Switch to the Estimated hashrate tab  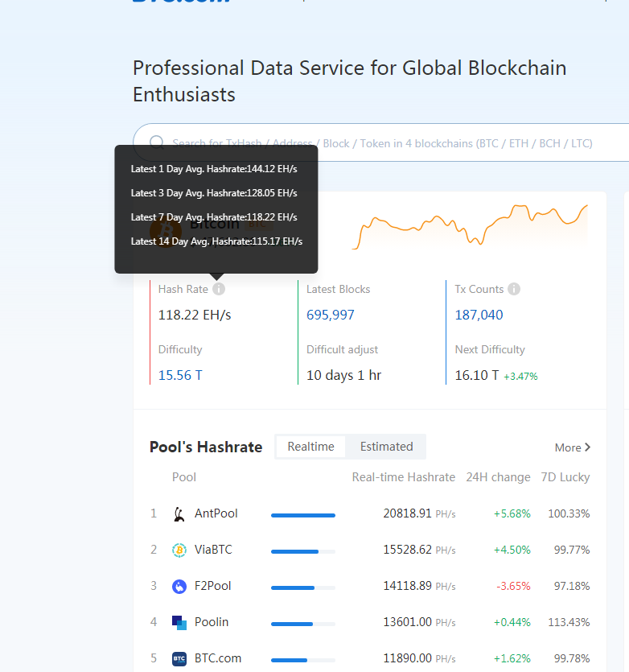[386, 446]
